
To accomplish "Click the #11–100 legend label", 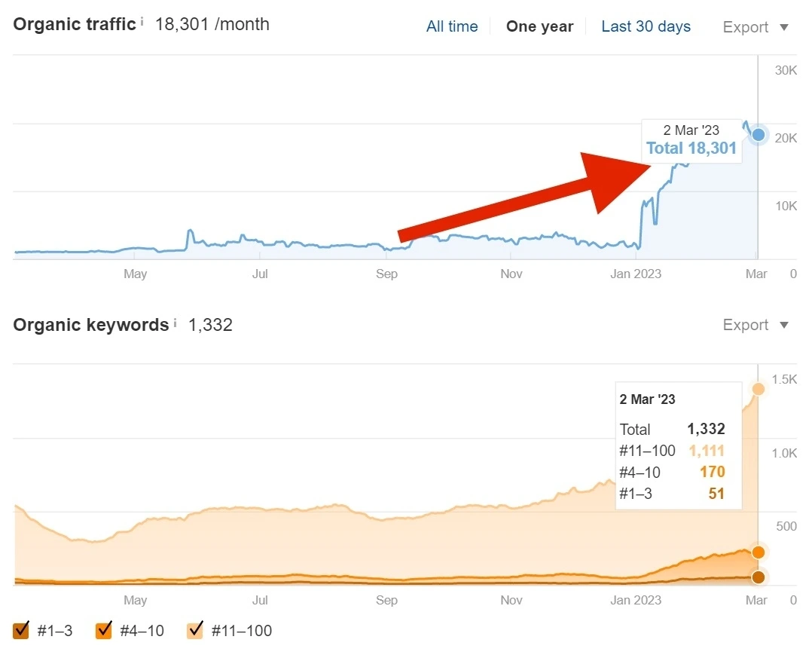I will point(242,630).
